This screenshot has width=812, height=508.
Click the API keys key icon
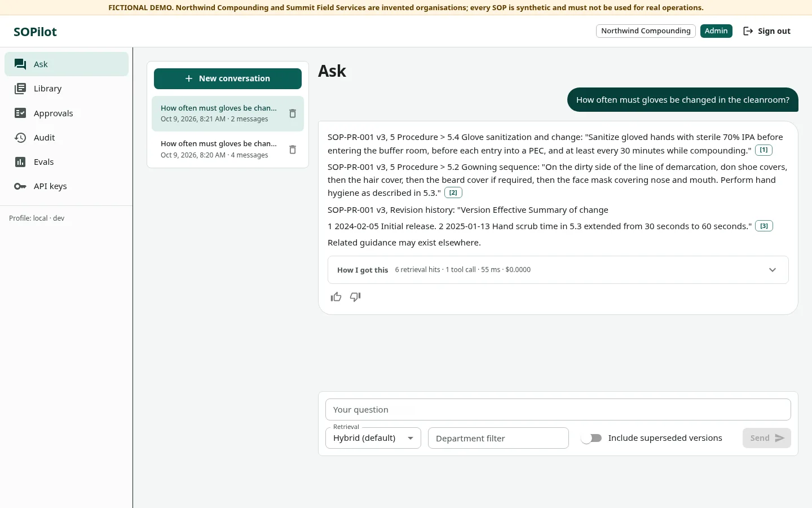point(20,186)
